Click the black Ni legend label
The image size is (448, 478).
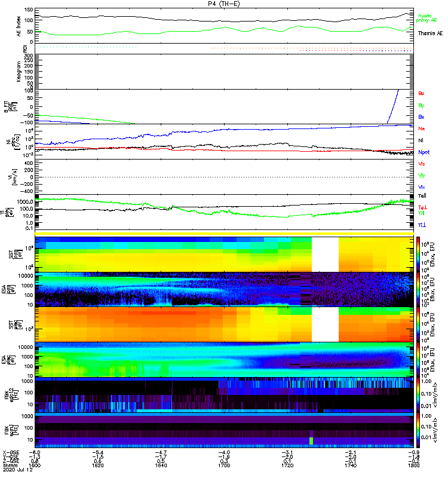tap(421, 140)
